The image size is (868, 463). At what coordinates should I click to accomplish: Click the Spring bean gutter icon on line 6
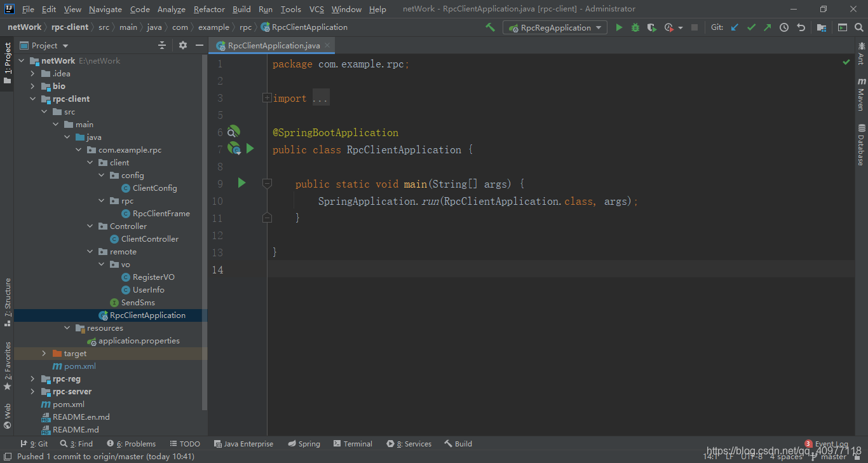(x=233, y=132)
